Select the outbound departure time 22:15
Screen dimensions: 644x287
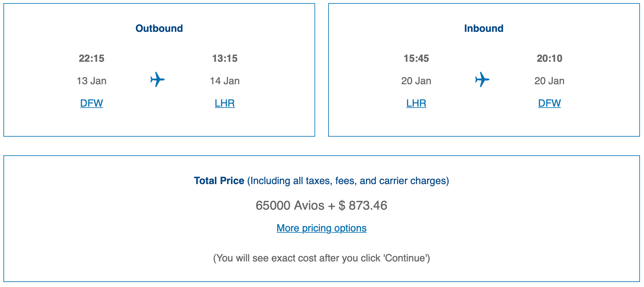[x=92, y=58]
